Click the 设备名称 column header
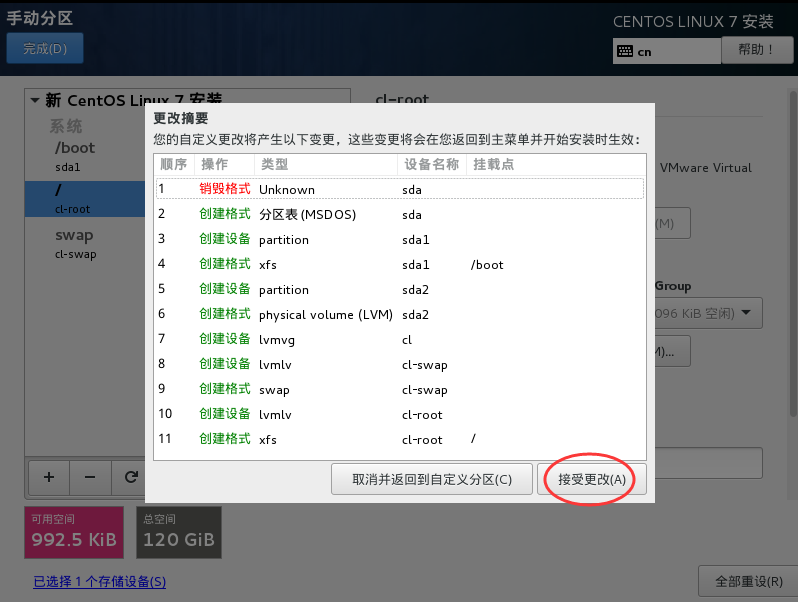This screenshot has height=602, width=798. (x=432, y=164)
